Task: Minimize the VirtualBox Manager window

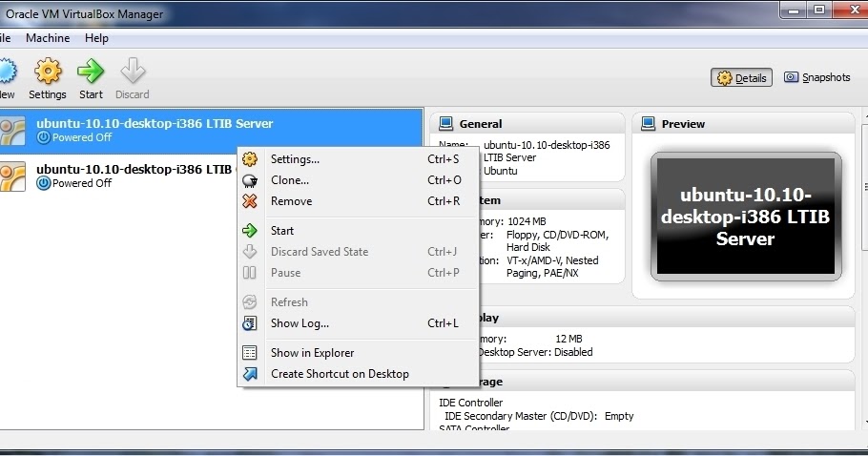Action: click(794, 10)
